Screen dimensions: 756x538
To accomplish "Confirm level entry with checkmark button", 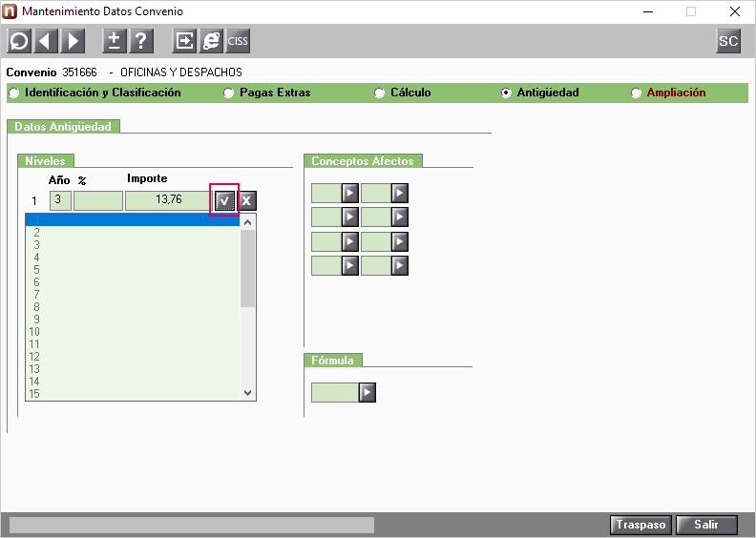I will [x=224, y=201].
